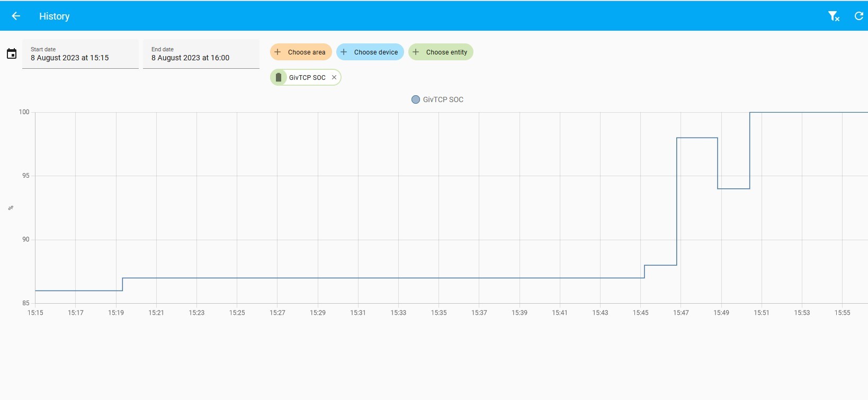Image resolution: width=868 pixels, height=400 pixels.
Task: Click the 100 y-axis value label
Action: (x=24, y=112)
